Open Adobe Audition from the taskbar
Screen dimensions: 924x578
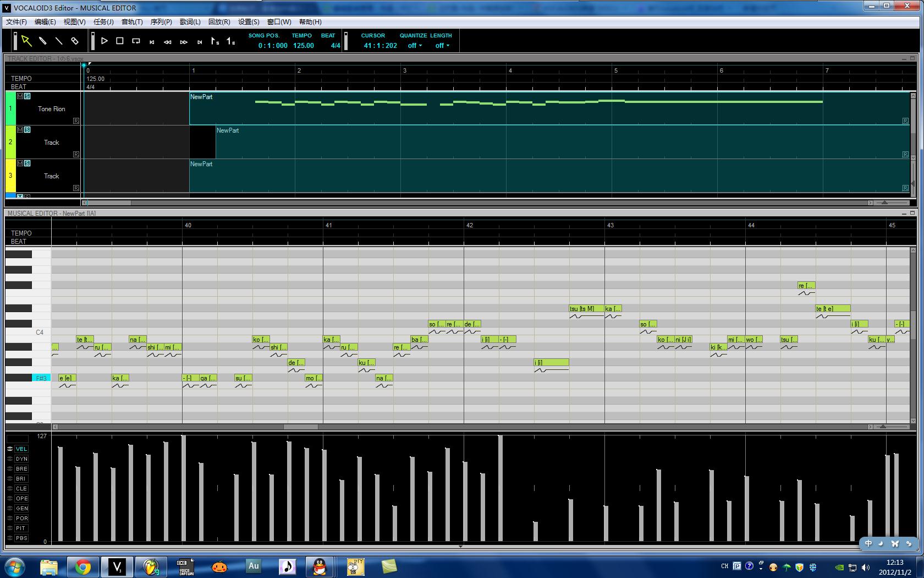tap(254, 566)
